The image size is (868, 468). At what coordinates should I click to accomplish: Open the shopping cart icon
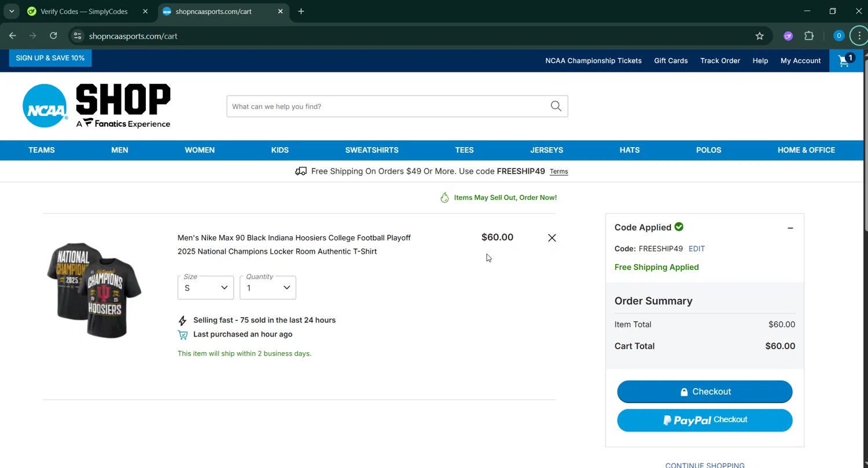tap(846, 60)
